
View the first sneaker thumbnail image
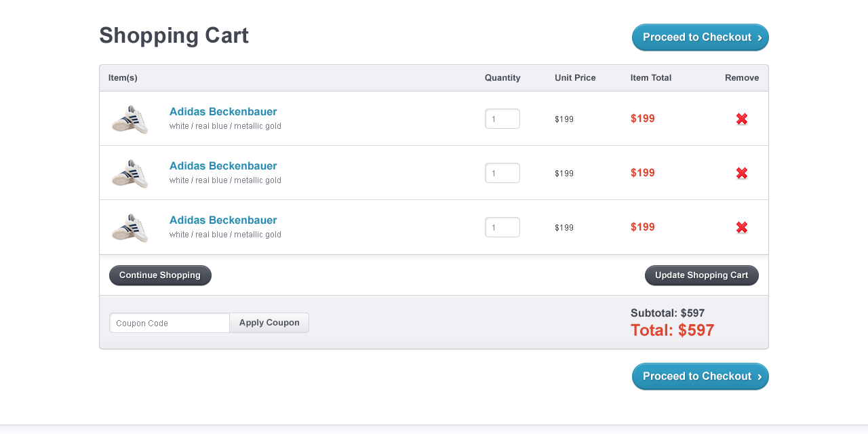(x=130, y=118)
